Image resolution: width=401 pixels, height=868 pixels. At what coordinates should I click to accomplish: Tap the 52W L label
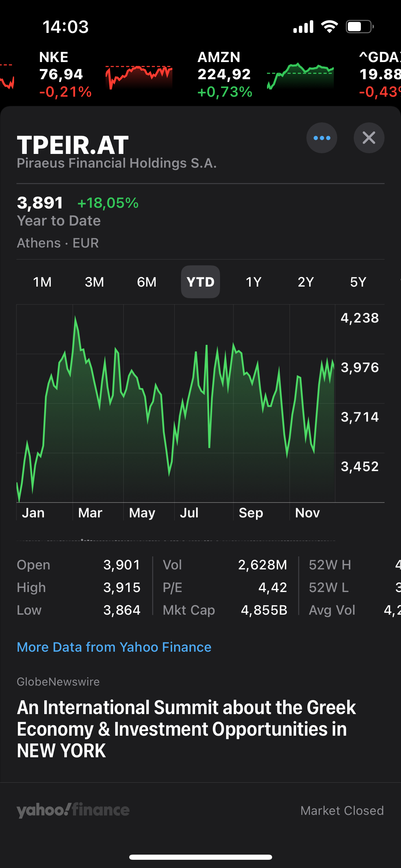tap(329, 588)
